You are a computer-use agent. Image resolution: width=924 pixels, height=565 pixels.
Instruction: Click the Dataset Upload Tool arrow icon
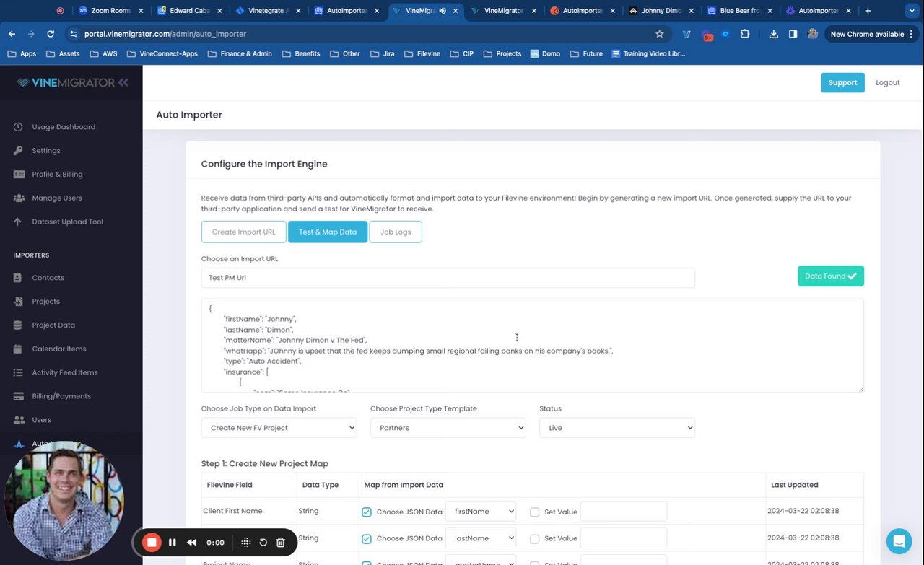pyautogui.click(x=18, y=222)
